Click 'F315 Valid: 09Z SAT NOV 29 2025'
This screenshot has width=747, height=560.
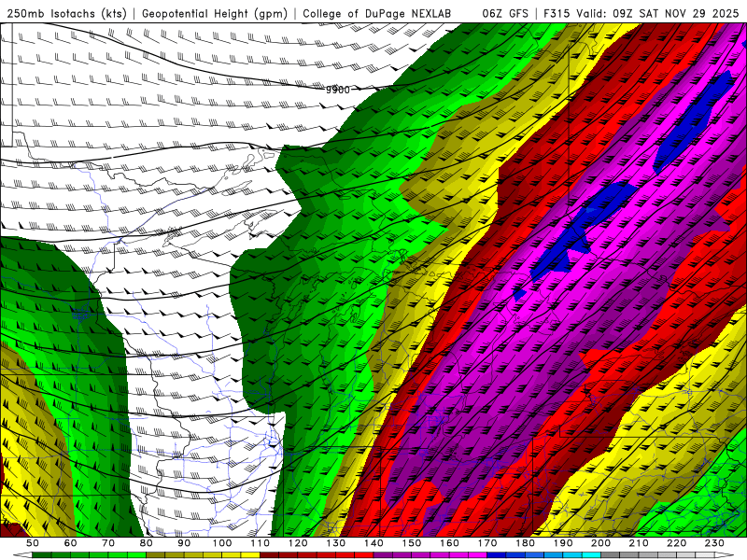click(641, 14)
